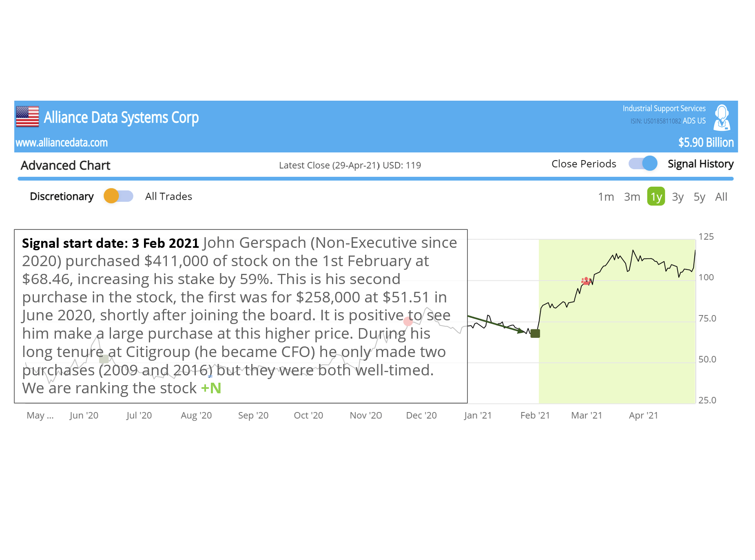
Task: Click the Alliance Data Systems Corp title
Action: (121, 117)
